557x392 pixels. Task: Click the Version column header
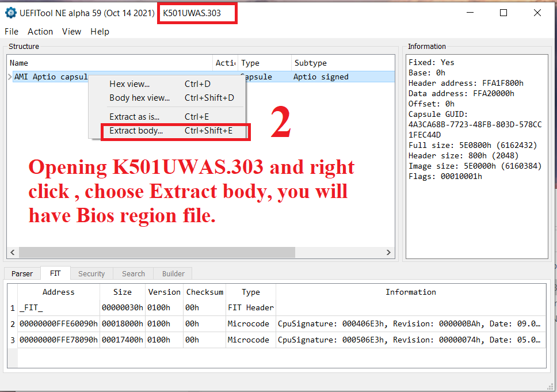click(165, 292)
